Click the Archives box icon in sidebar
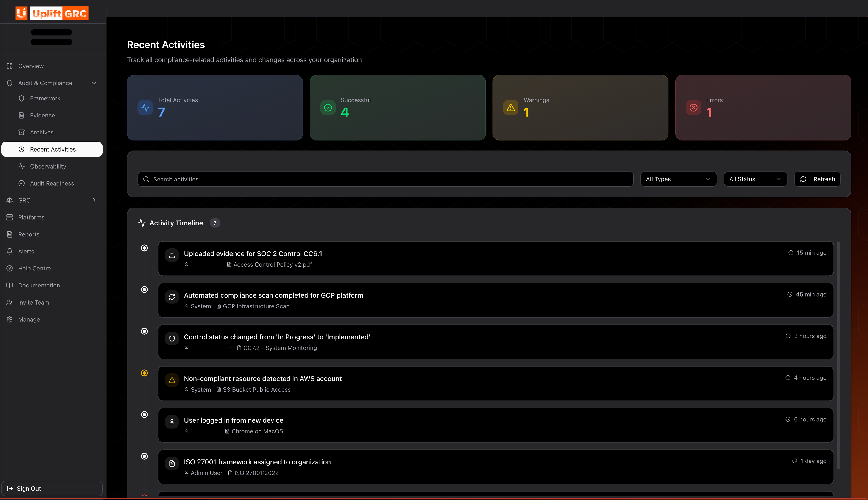Image resolution: width=868 pixels, height=500 pixels. (21, 132)
